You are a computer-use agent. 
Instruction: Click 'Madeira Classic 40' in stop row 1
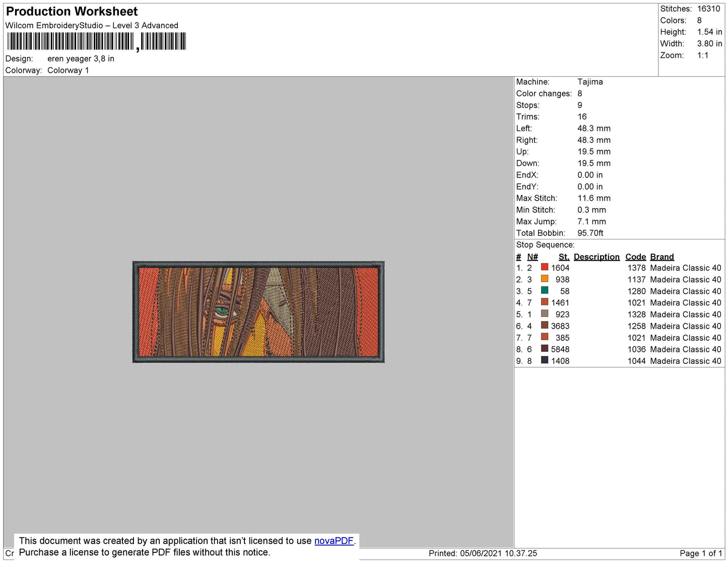686,268
